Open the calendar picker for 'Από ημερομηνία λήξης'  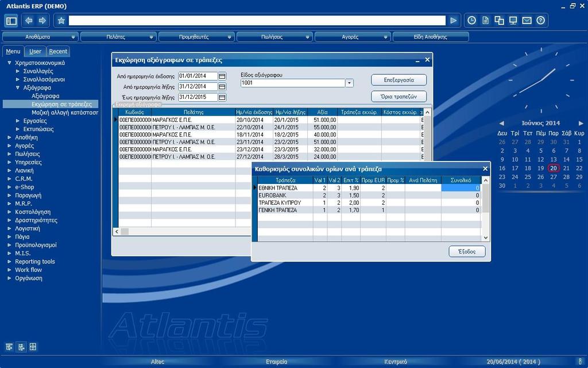[x=222, y=87]
